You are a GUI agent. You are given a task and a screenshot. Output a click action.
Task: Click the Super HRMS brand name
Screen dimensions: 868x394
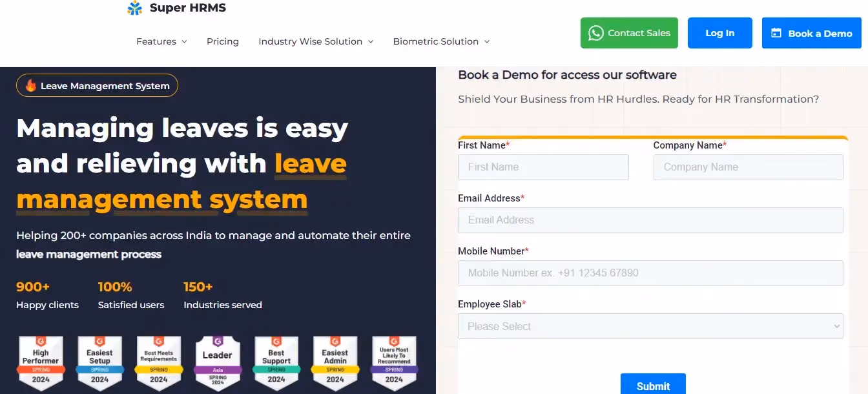click(188, 8)
